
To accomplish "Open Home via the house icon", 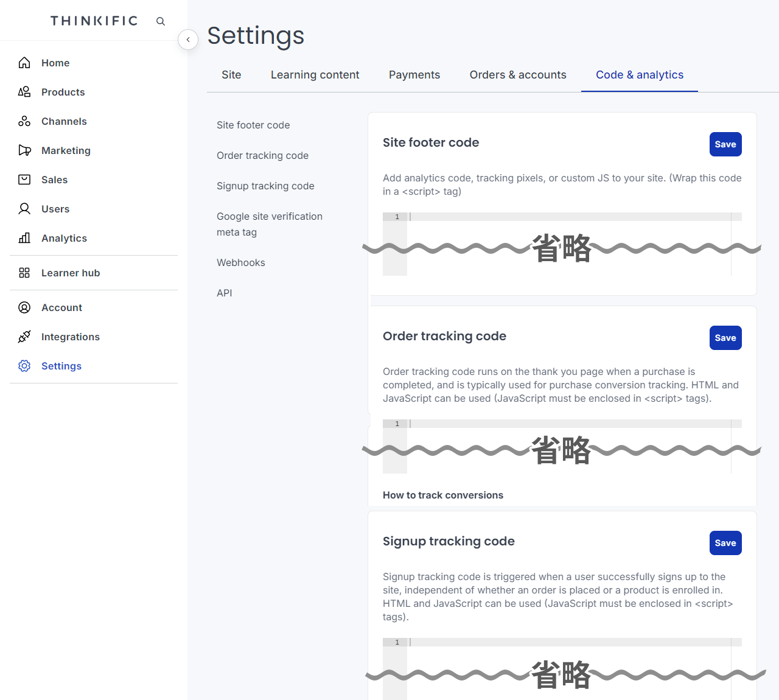I will point(24,63).
